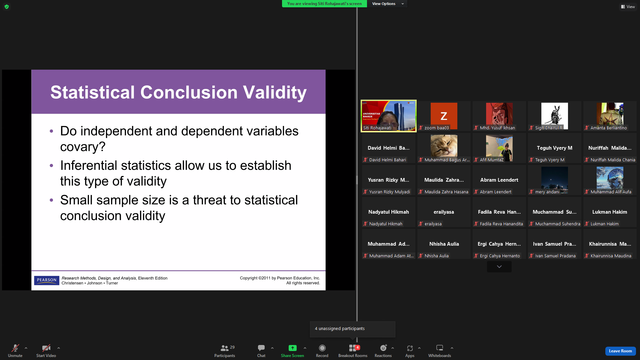Select the erailyasa participant tile
Screen dimensions: 640x360
pyautogui.click(x=444, y=212)
